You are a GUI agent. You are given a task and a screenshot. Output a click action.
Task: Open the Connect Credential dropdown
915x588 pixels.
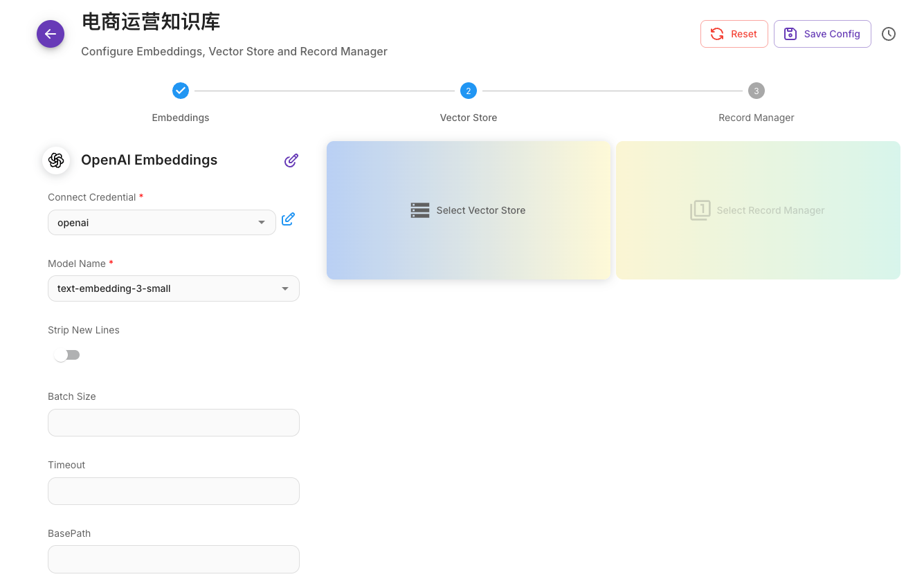coord(161,223)
